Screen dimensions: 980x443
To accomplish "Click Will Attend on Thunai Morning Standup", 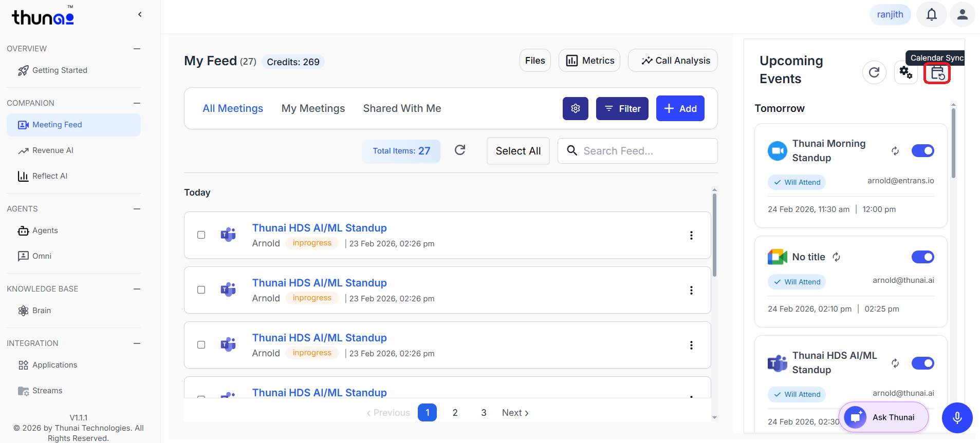I will point(797,182).
